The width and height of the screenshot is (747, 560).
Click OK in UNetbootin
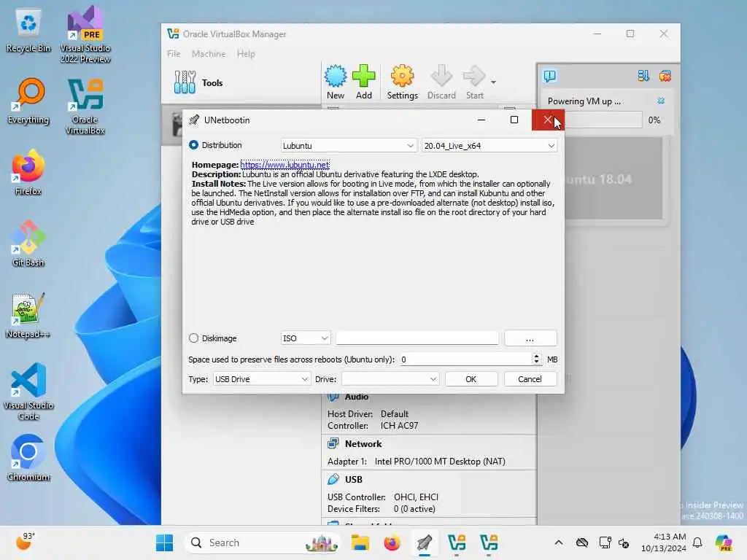pyautogui.click(x=471, y=379)
